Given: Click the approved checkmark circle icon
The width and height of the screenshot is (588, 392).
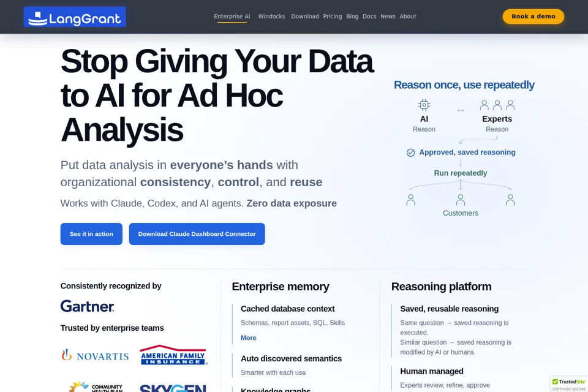Looking at the screenshot, I should pos(410,153).
